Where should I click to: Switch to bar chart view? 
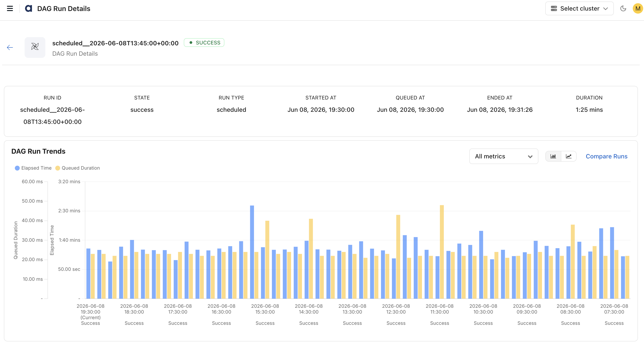553,156
